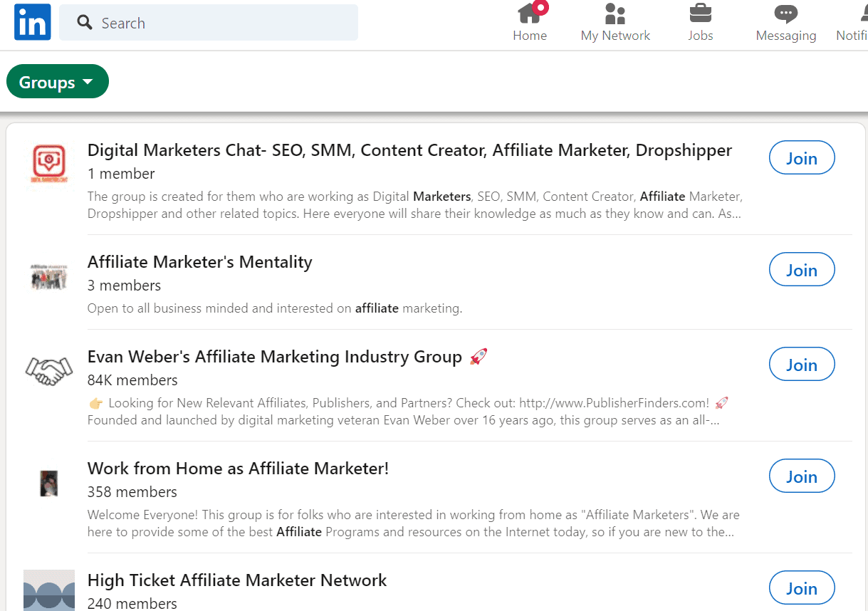Click description starting 'Welcome Everyone! This group'
Viewport: 868px width, 611px height.
pyautogui.click(x=414, y=523)
